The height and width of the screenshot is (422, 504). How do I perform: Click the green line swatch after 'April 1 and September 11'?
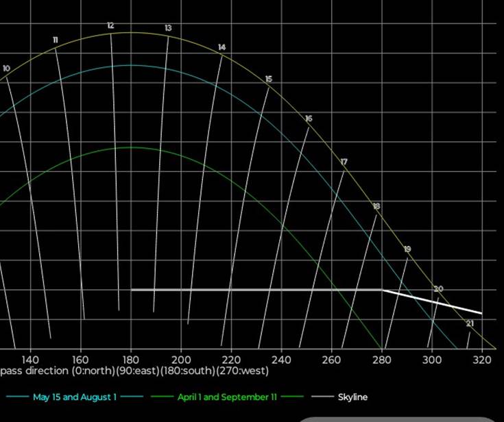point(293,397)
